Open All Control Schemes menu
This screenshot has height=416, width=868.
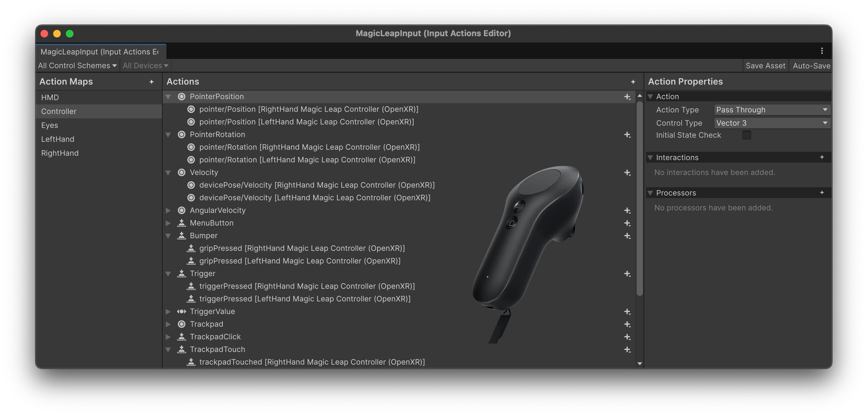click(77, 66)
